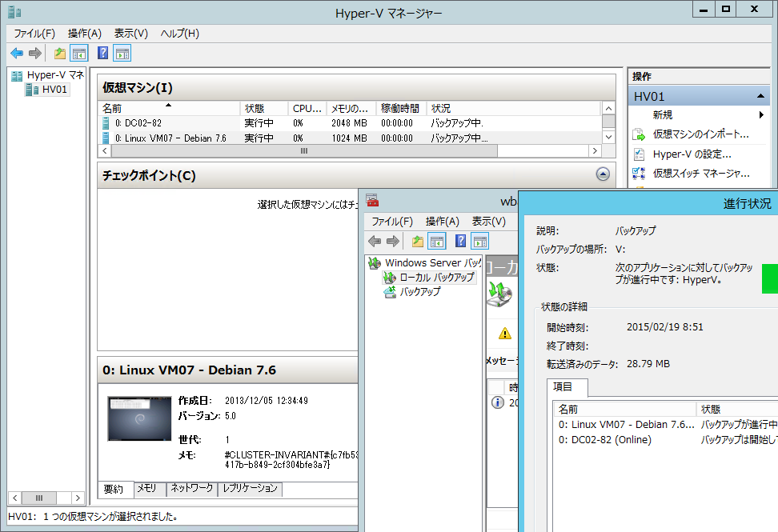The height and width of the screenshot is (532, 778).
Task: Click the Up One Level folder icon in wbadmin toolbar
Action: [418, 241]
